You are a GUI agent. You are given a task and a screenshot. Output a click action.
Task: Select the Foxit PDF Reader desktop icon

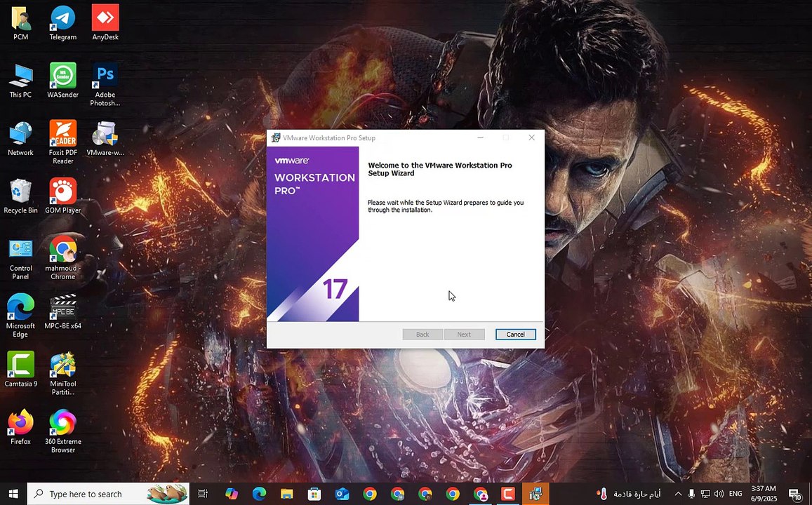click(x=62, y=135)
